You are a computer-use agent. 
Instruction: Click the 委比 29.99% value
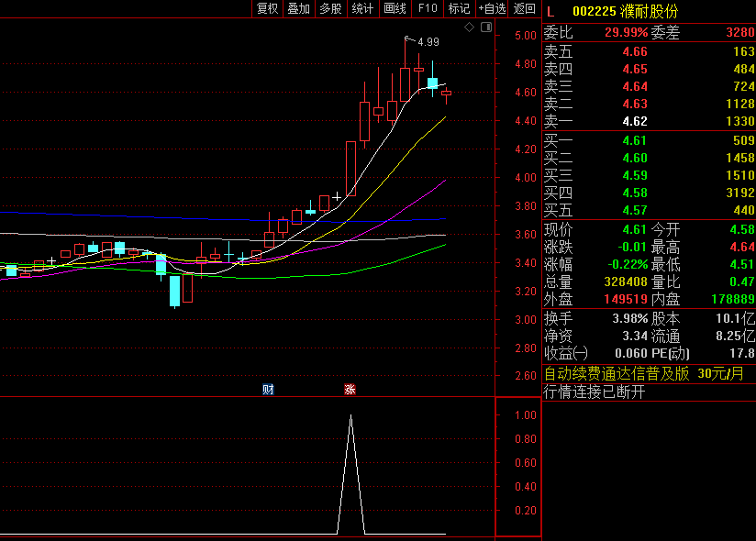(x=626, y=33)
